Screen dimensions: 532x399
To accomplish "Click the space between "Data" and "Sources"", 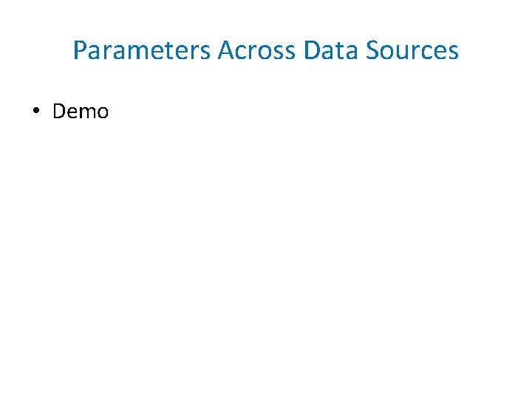I will tap(361, 50).
